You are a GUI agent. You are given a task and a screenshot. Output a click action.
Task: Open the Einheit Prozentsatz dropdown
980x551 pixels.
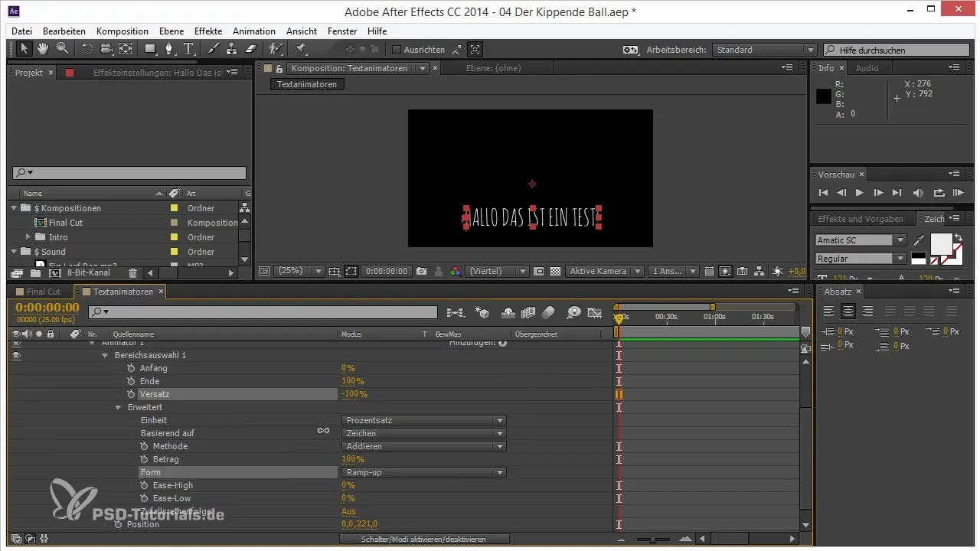pos(423,420)
